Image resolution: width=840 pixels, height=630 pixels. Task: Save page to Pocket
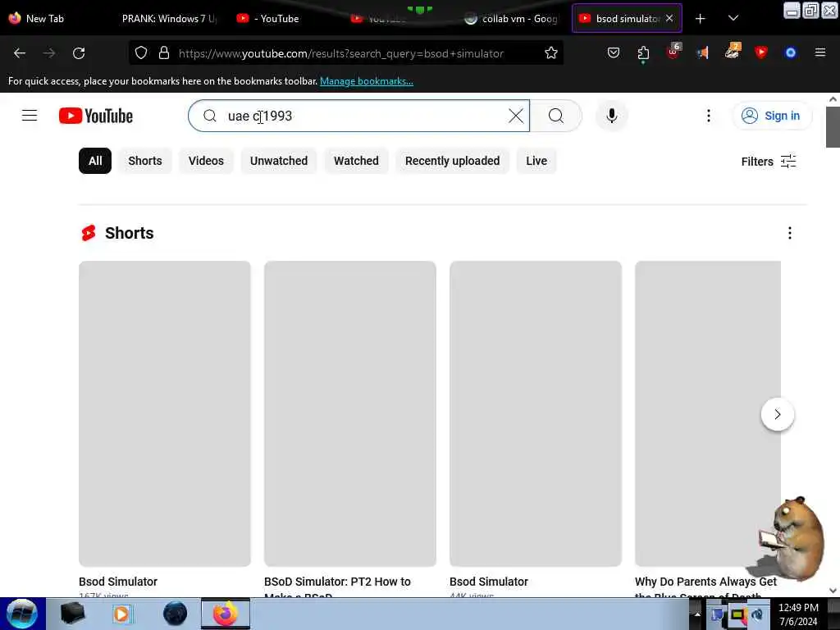(x=614, y=53)
